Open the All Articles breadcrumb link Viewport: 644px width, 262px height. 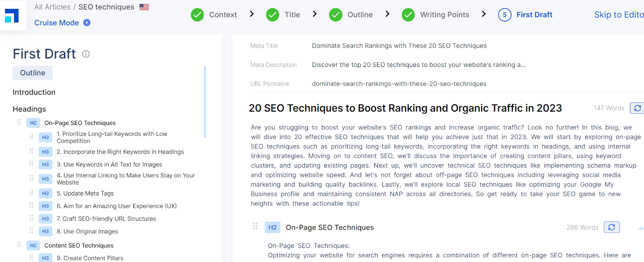click(52, 7)
